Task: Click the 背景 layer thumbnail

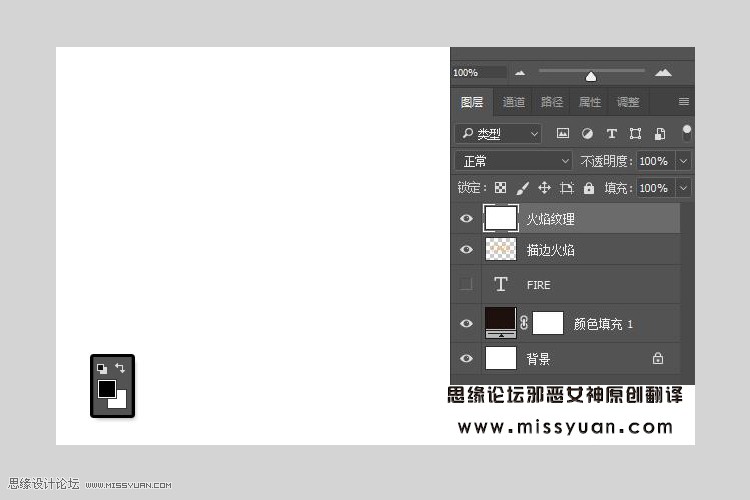Action: (500, 358)
